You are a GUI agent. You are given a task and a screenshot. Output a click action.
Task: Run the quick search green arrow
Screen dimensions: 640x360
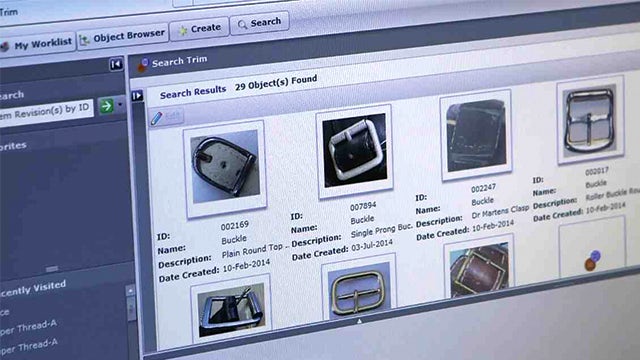pyautogui.click(x=106, y=106)
